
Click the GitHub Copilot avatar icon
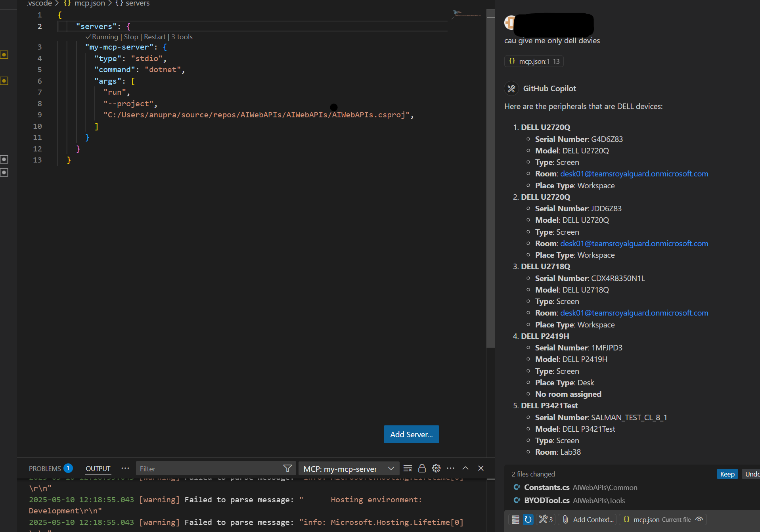click(x=511, y=88)
